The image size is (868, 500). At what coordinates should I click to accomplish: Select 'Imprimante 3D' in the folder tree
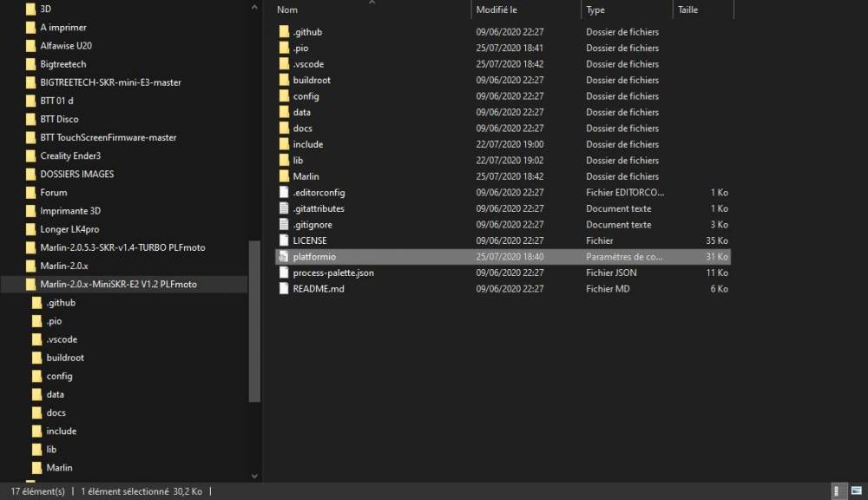[70, 210]
